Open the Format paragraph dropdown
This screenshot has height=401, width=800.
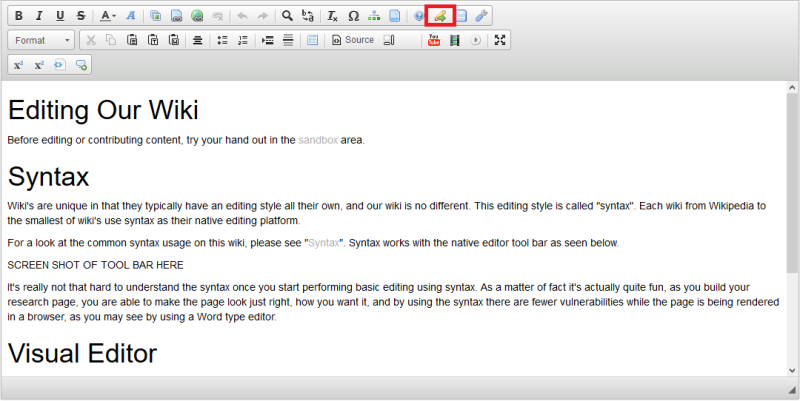click(x=41, y=40)
